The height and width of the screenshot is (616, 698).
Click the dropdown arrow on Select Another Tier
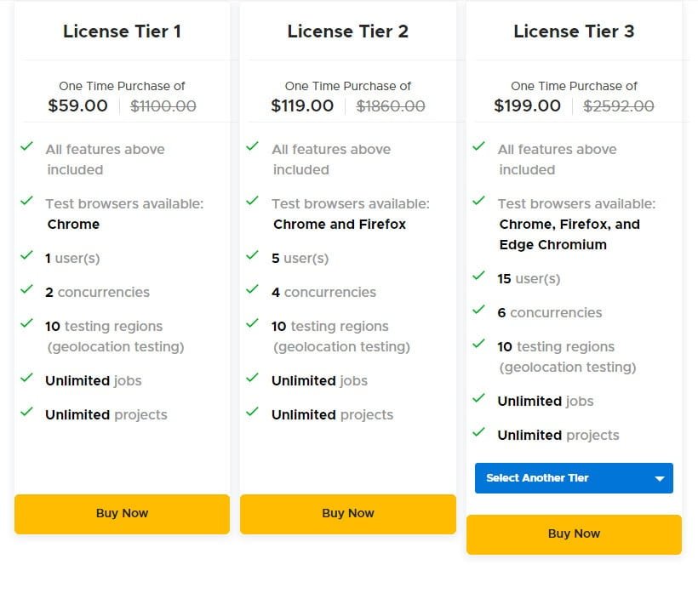(x=659, y=479)
